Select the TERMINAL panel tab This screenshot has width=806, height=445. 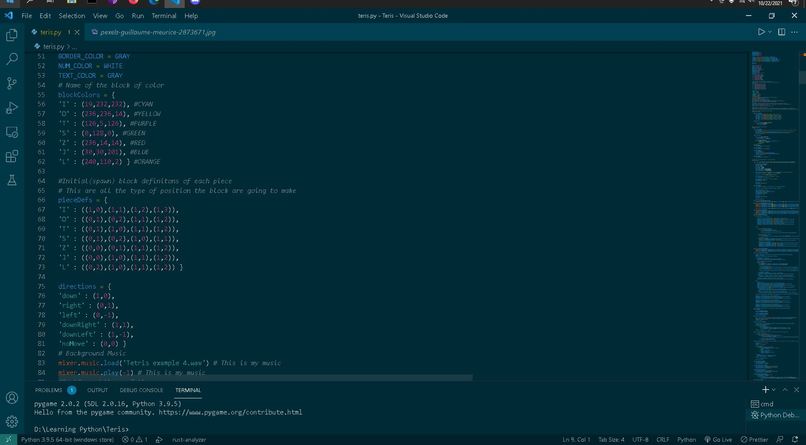tap(188, 390)
